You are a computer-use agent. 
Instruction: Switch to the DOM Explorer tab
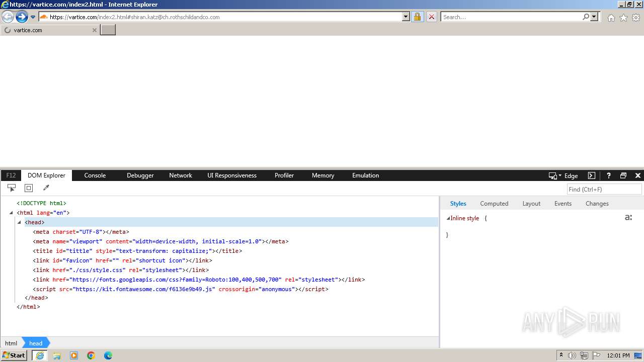coord(46,175)
